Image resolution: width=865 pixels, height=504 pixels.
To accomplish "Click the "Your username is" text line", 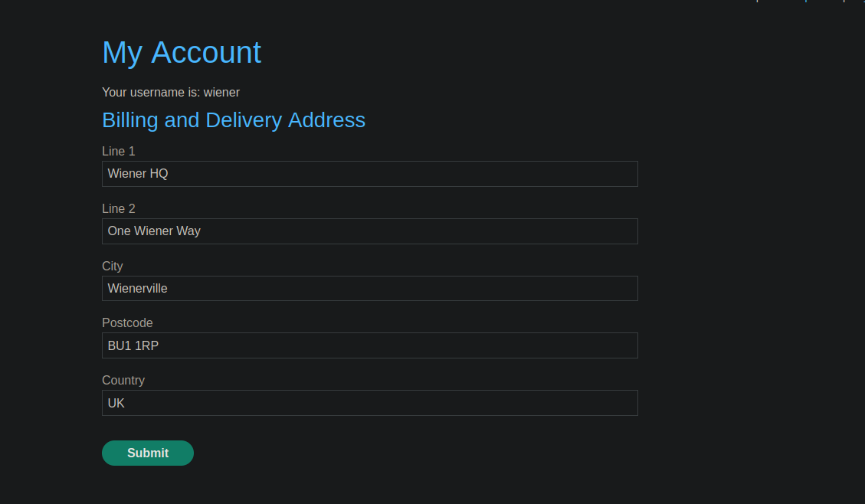I will pos(152,93).
